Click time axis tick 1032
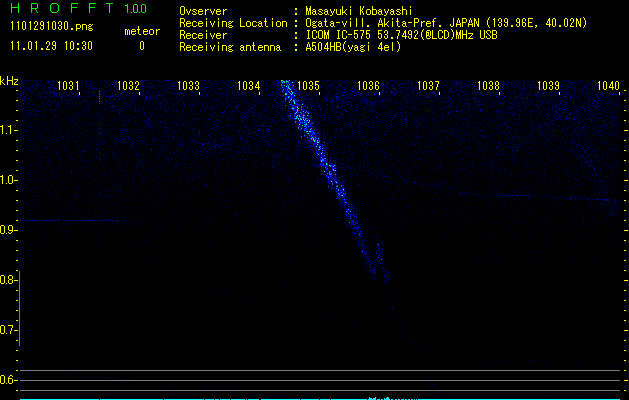The width and height of the screenshot is (629, 400). [x=128, y=85]
